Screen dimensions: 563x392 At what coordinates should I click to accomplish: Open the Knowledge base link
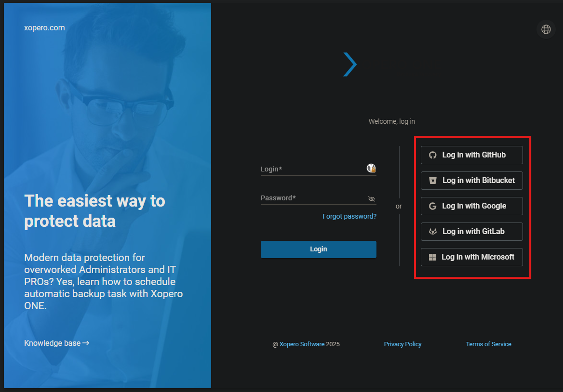[x=56, y=343]
